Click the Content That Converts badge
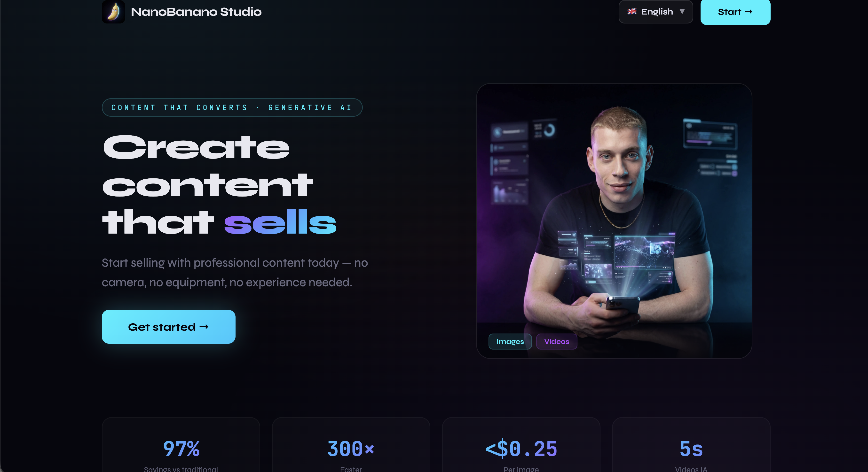This screenshot has width=868, height=472. click(232, 107)
